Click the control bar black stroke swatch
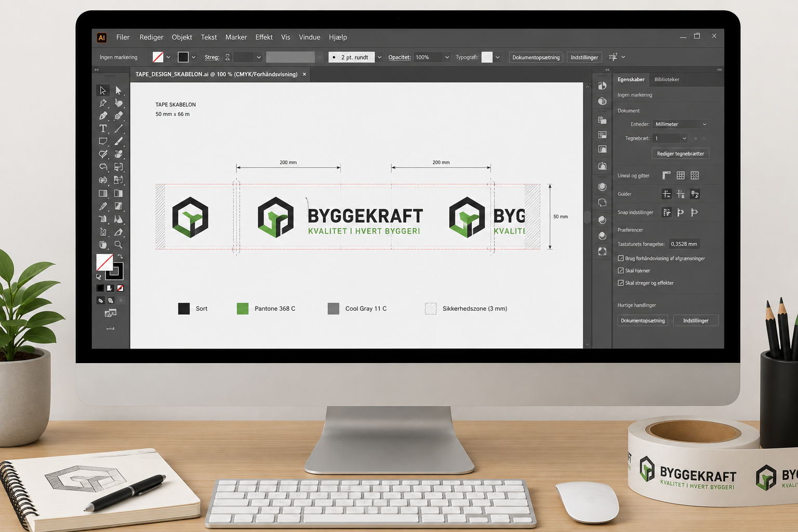Viewport: 798px width, 532px height. coord(183,57)
